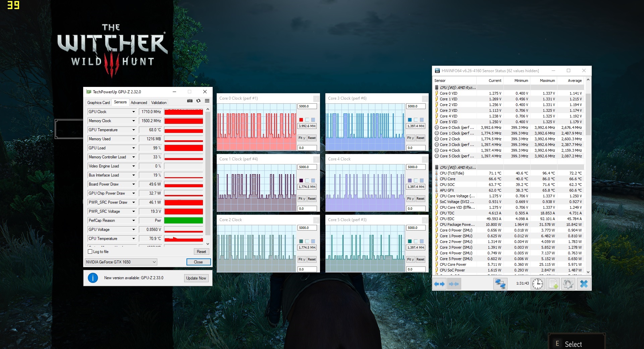Click HWiNFO log file spreadsheet icon
The width and height of the screenshot is (644, 349).
(553, 284)
